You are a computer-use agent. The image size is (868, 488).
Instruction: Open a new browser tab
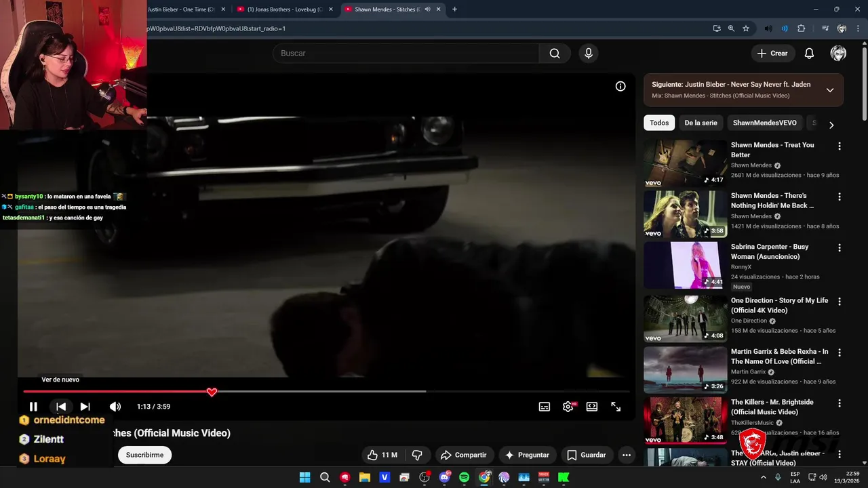tap(454, 9)
